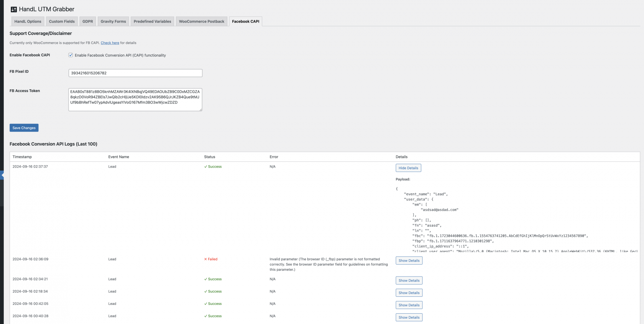The image size is (644, 324).
Task: Switch to the Custom Fields tab
Action: [62, 21]
